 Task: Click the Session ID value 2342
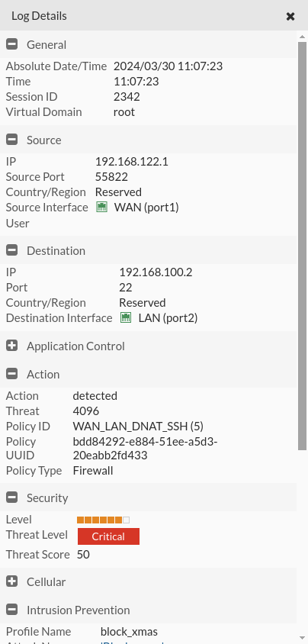point(127,96)
